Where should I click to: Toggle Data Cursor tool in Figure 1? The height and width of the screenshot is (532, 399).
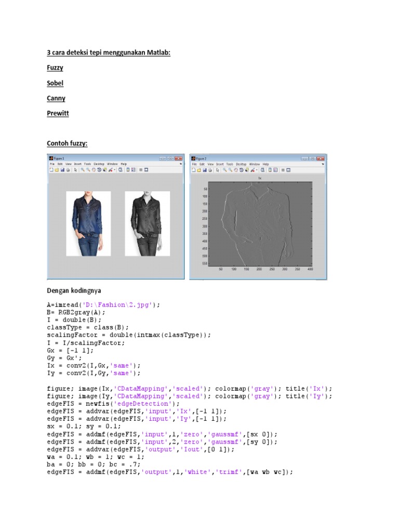tap(105, 170)
